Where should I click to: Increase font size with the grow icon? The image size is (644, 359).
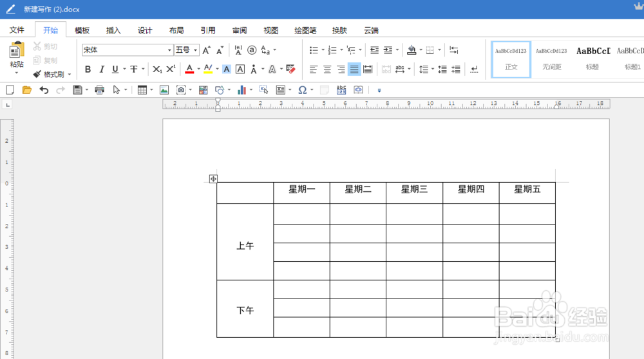(x=207, y=50)
